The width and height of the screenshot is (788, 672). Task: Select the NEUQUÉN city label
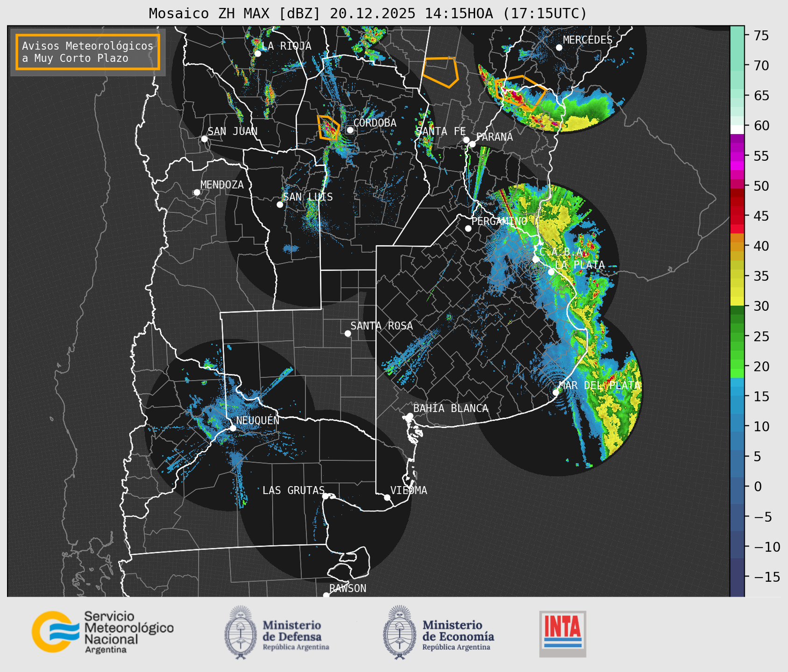click(x=258, y=421)
